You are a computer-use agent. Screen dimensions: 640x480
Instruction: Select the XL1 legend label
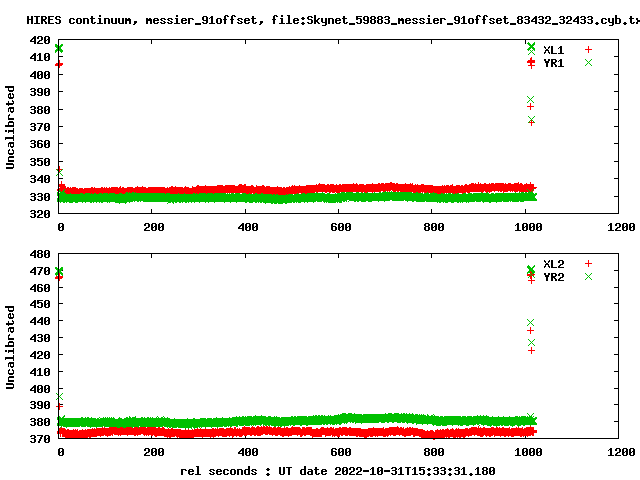(x=553, y=50)
